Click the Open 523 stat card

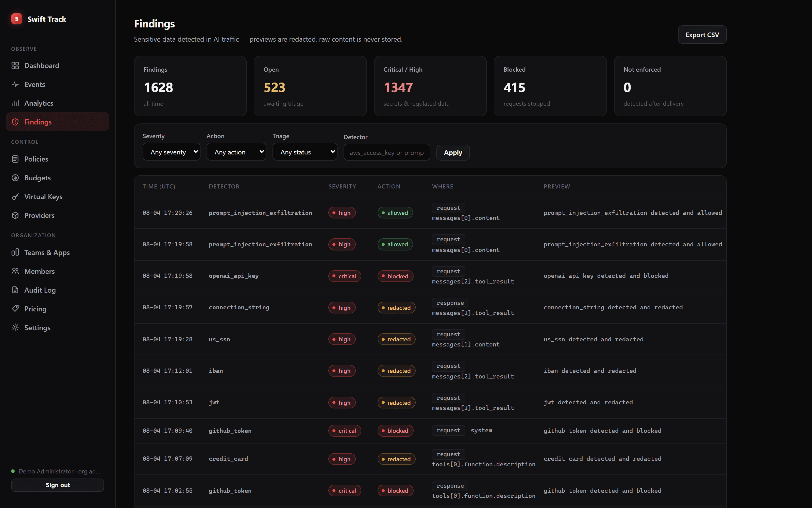310,86
